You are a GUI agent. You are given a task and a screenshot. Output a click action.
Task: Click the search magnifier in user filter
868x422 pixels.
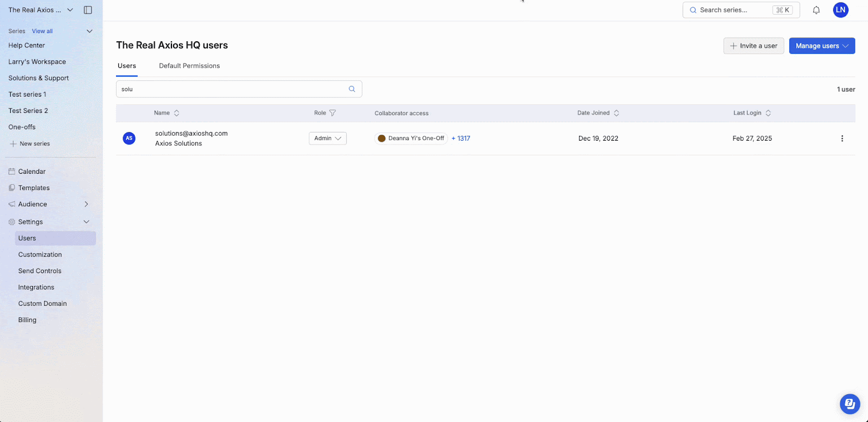tap(352, 89)
